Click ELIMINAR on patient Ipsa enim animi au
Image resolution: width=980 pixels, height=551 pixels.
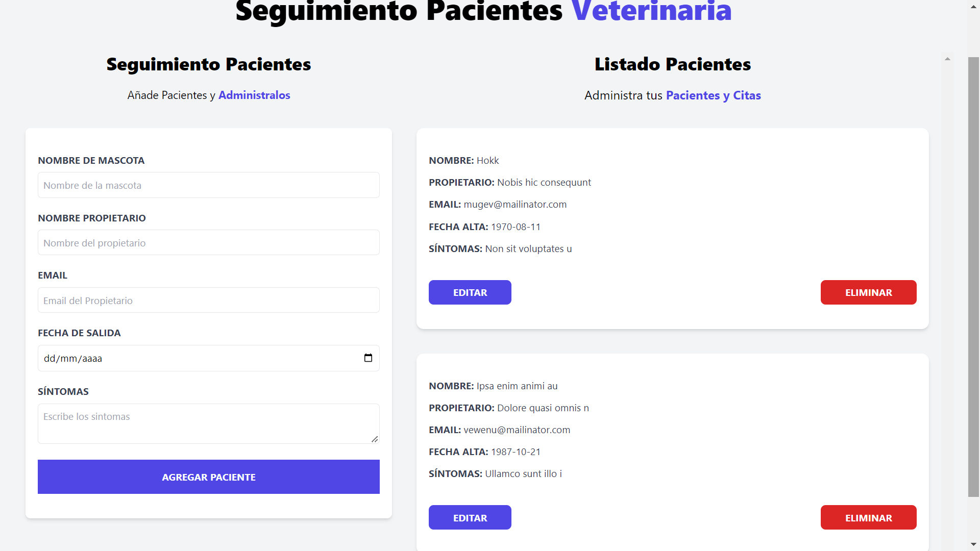point(868,517)
